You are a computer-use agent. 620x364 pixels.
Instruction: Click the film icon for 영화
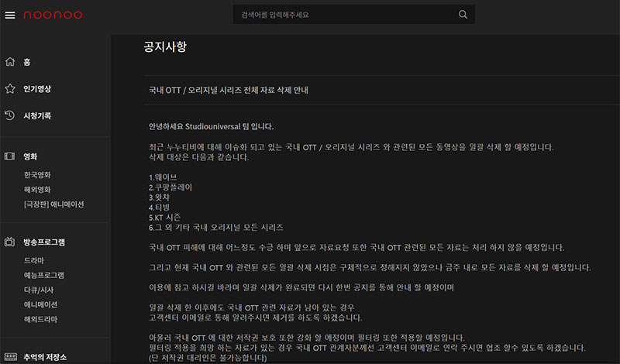pos(9,156)
